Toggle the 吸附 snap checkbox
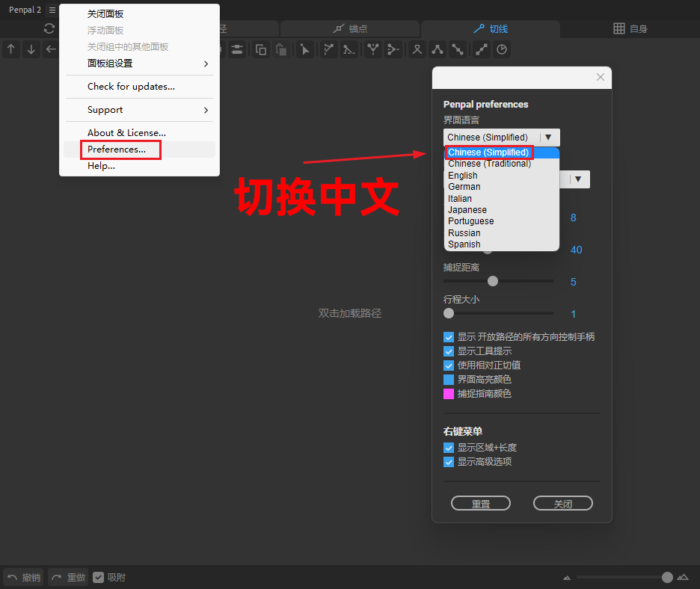Image resolution: width=700 pixels, height=589 pixels. tap(98, 577)
